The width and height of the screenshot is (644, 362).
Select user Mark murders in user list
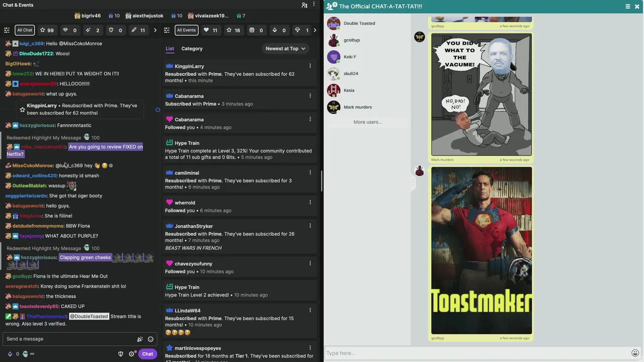(x=367, y=107)
